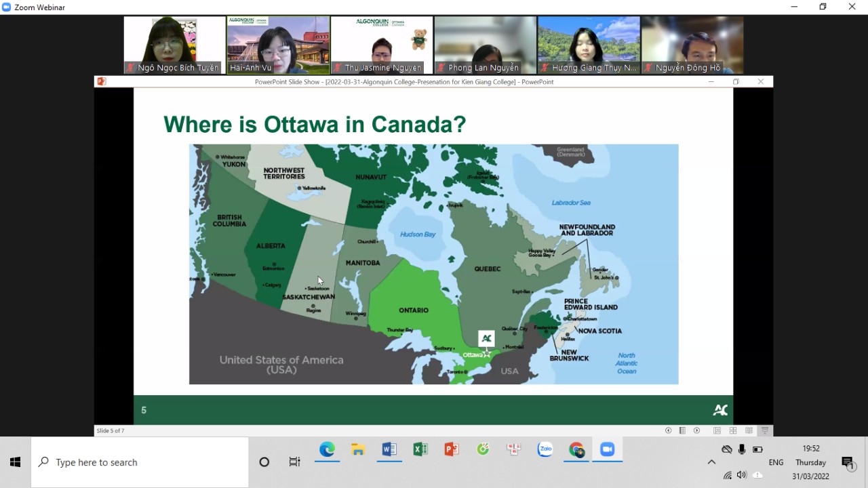Switch to Slide Sorter view
868x488 pixels.
click(x=733, y=430)
